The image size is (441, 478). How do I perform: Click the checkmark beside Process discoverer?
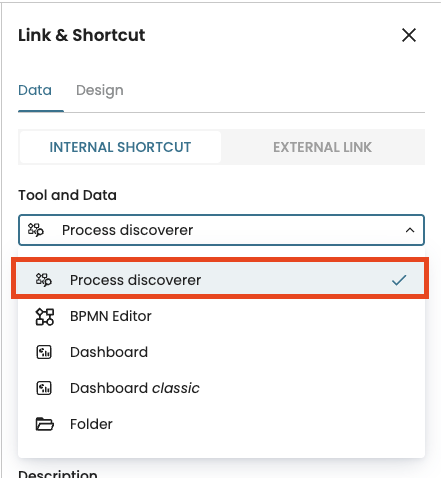(399, 280)
